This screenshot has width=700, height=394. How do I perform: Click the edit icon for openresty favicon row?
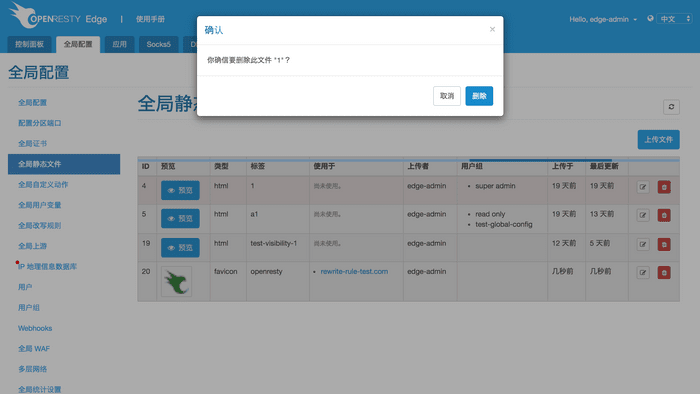point(643,272)
